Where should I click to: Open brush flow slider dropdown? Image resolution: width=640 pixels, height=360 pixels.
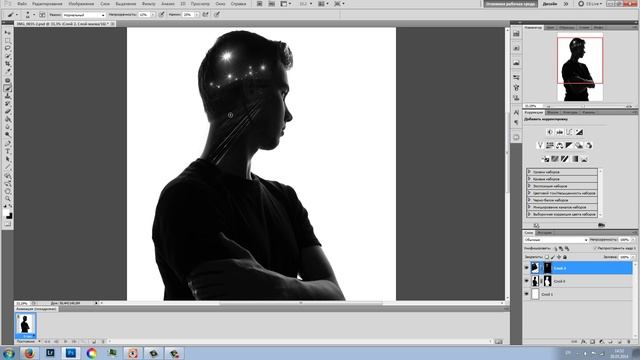(197, 15)
